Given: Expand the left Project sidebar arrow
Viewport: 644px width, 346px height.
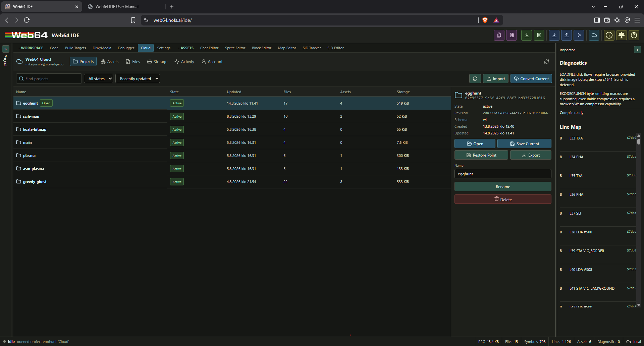Looking at the screenshot, I should point(5,49).
